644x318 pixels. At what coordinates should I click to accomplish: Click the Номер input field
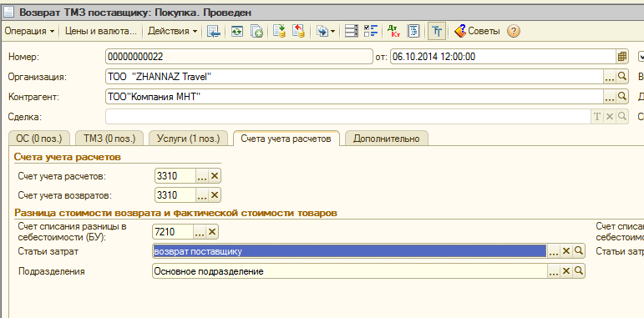239,57
